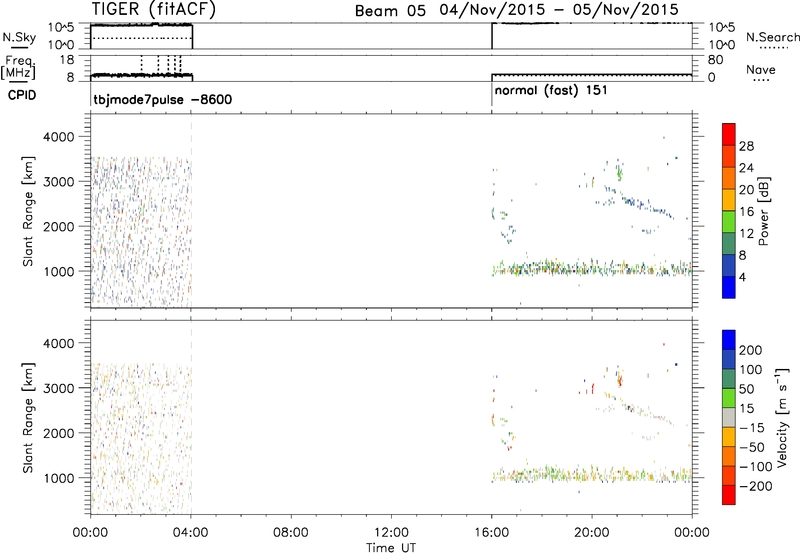This screenshot has width=800, height=554.
Task: Click the '20:00' time axis tick label
Action: click(x=592, y=533)
